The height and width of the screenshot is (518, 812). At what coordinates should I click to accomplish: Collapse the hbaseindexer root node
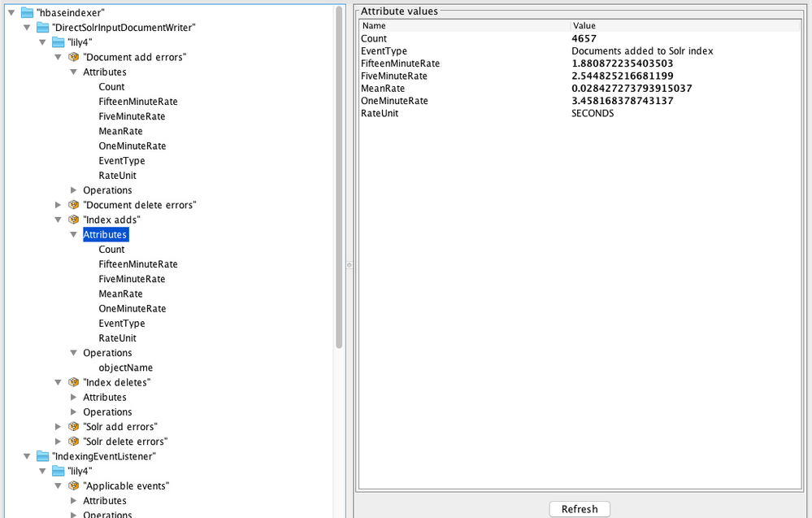pyautogui.click(x=11, y=12)
